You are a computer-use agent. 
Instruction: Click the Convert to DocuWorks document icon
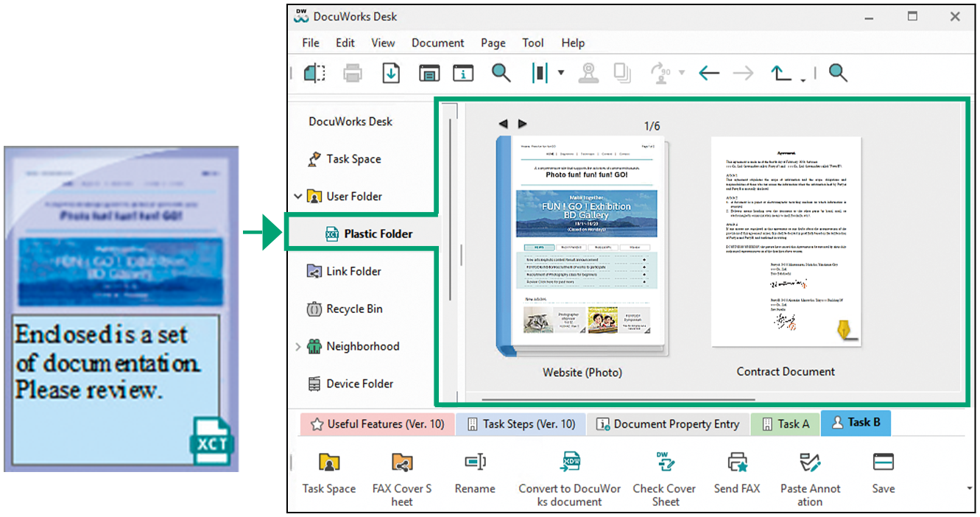(x=569, y=462)
